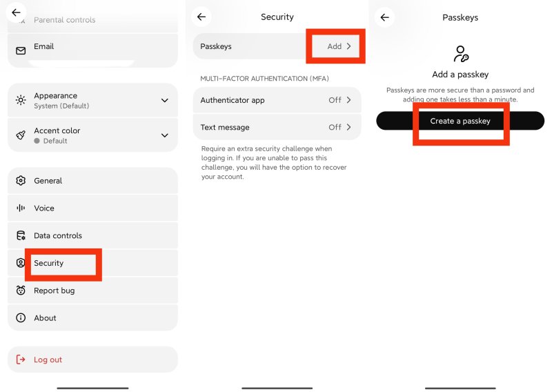Click the back arrow above Parental controls

[x=16, y=12]
